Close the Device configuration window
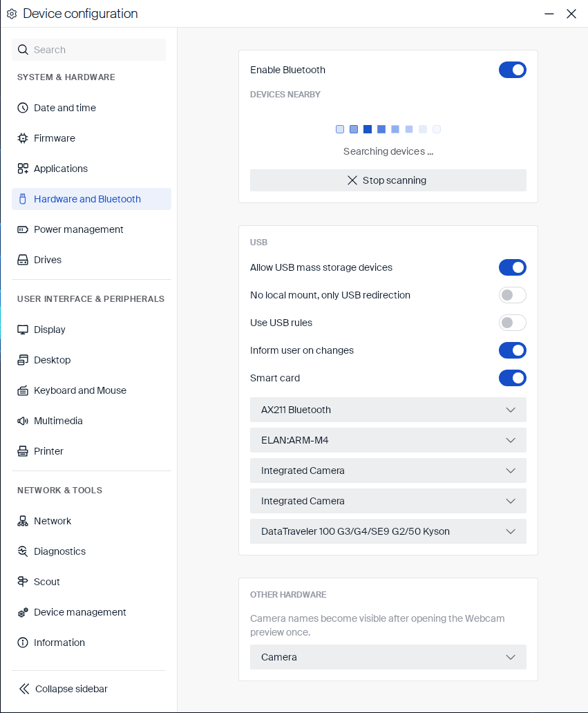Viewport: 588px width, 713px height. pos(571,14)
